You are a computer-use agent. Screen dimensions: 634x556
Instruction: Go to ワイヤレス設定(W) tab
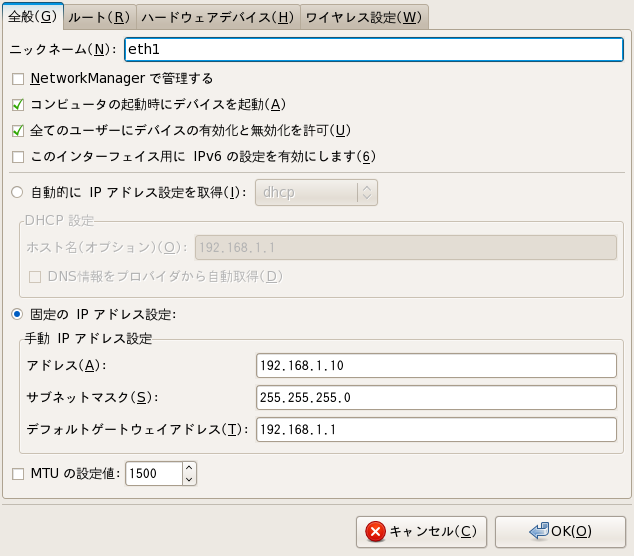click(x=364, y=17)
